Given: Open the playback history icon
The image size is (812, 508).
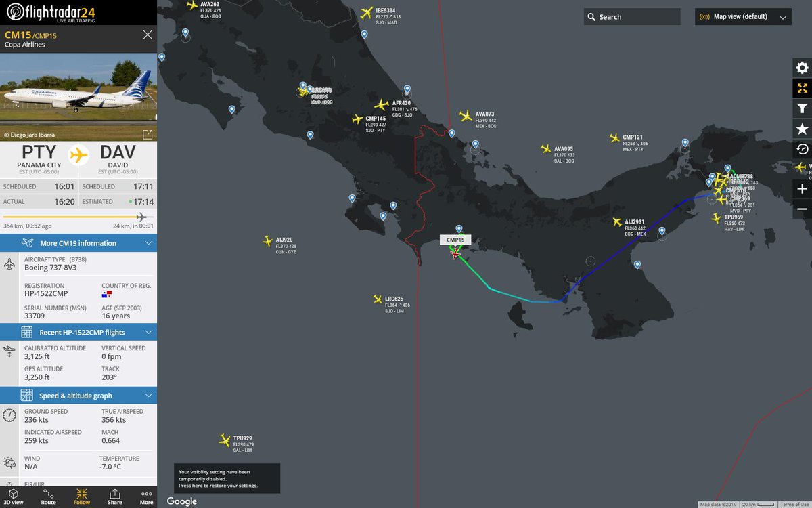Looking at the screenshot, I should 802,149.
